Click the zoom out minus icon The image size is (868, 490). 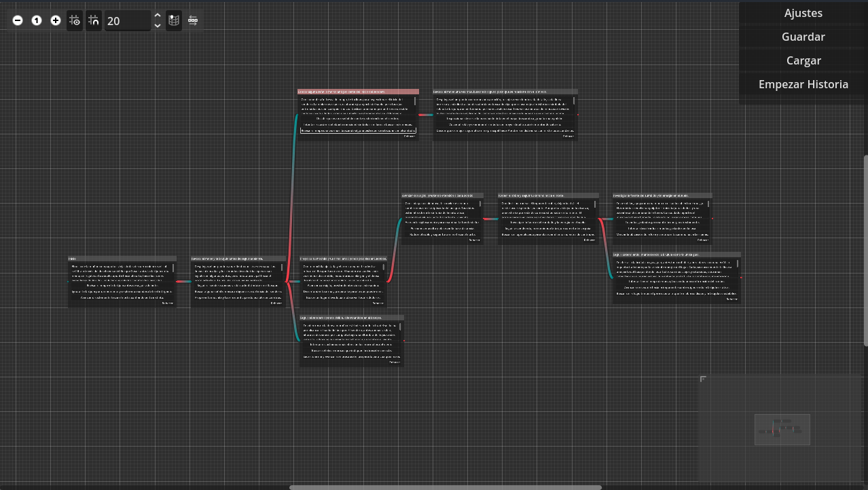point(18,21)
